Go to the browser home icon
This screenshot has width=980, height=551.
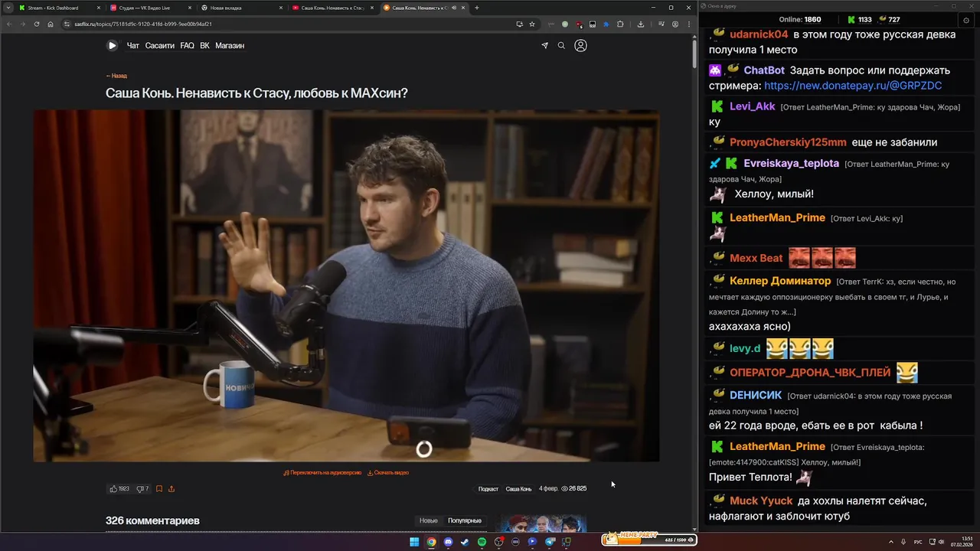point(51,24)
